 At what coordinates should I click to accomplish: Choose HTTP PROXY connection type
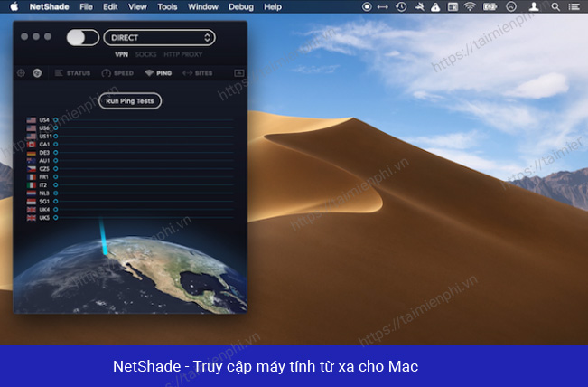[183, 54]
